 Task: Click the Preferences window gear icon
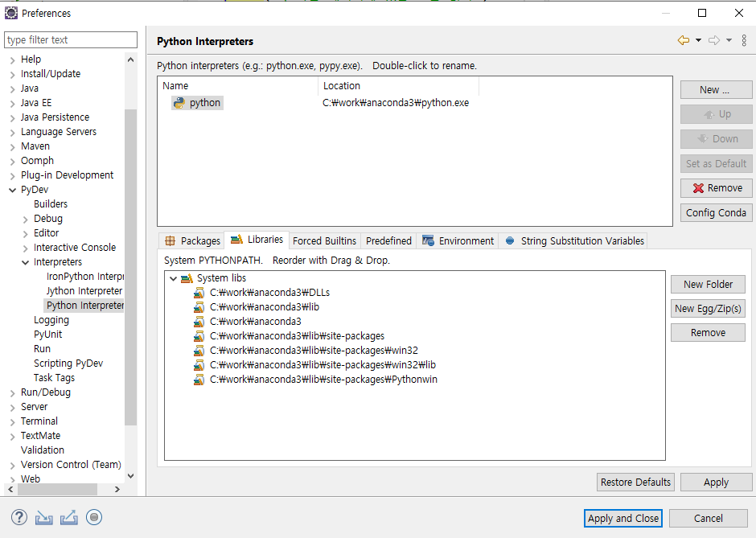(11, 13)
